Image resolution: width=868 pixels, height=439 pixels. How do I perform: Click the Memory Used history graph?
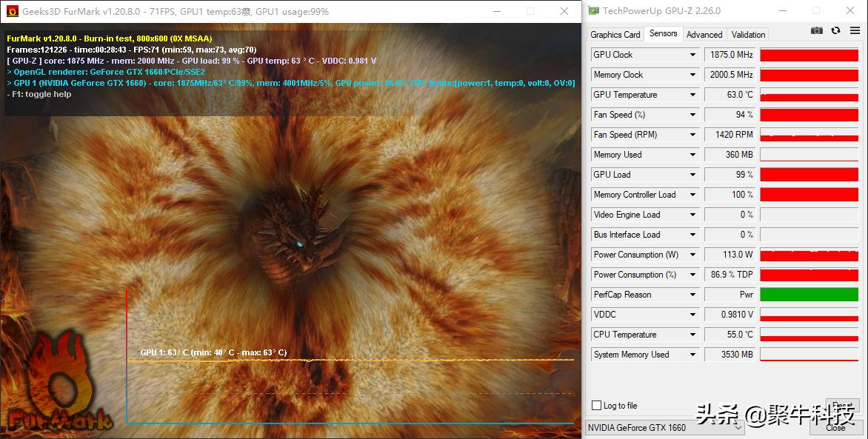point(809,155)
